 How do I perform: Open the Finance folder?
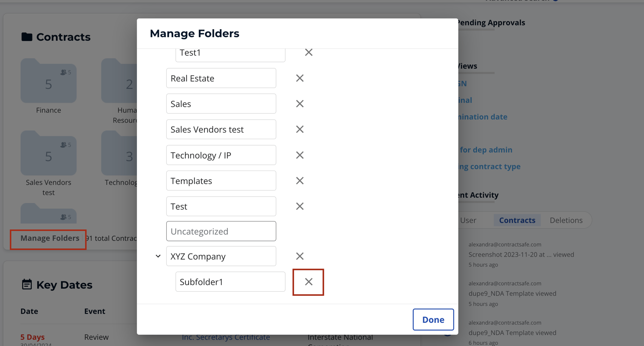tap(48, 80)
